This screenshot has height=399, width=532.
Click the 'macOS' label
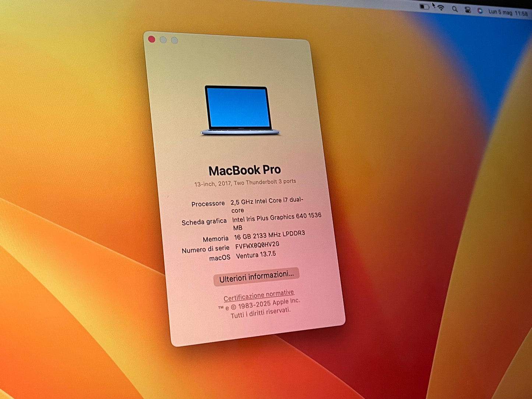pos(220,258)
